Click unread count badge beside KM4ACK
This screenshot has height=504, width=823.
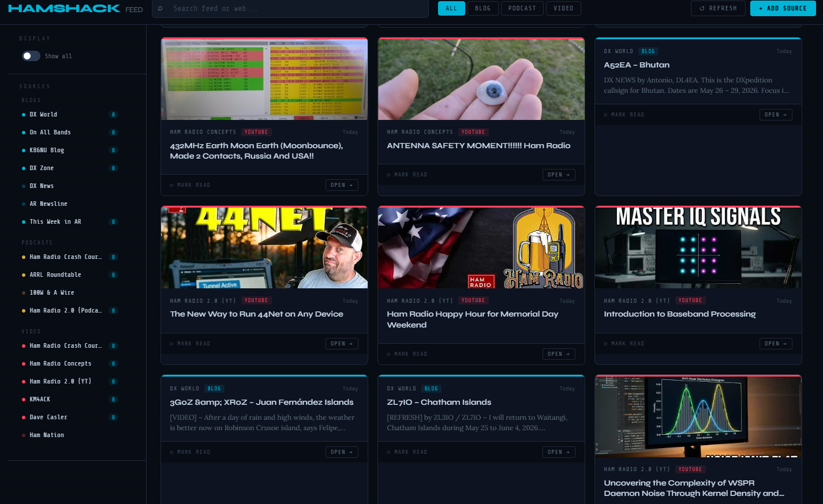pyautogui.click(x=113, y=400)
